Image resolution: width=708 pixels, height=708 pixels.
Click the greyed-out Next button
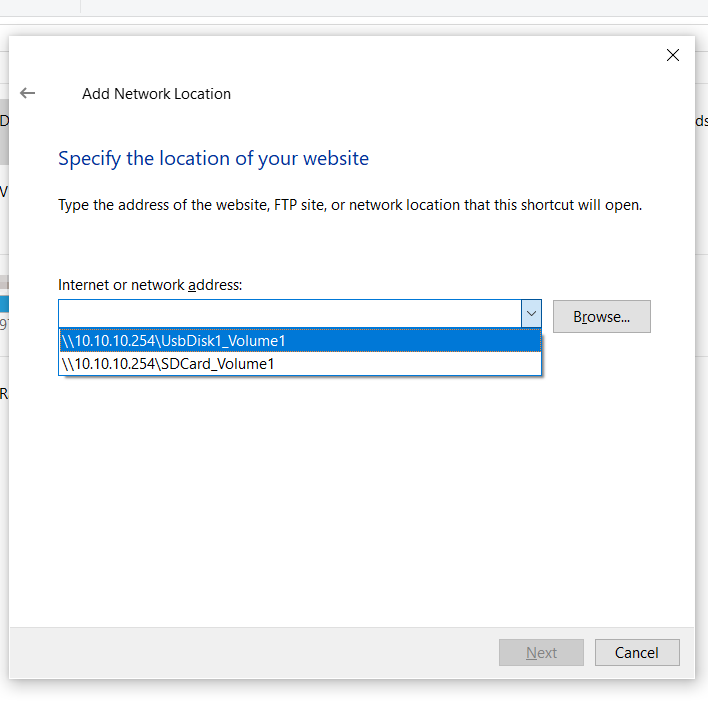click(x=541, y=652)
